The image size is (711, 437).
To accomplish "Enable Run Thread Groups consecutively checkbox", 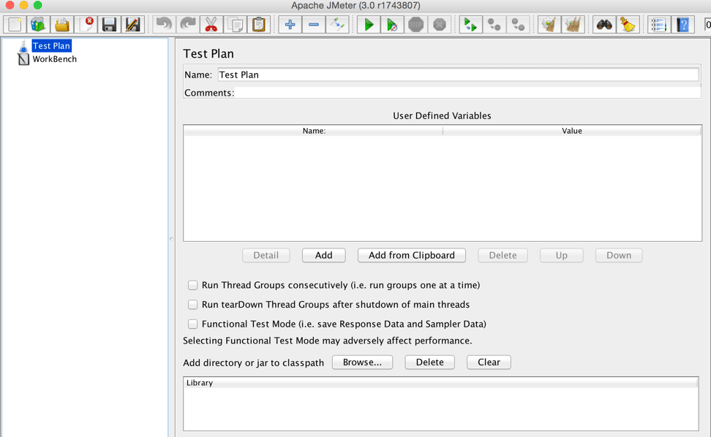I will click(193, 285).
